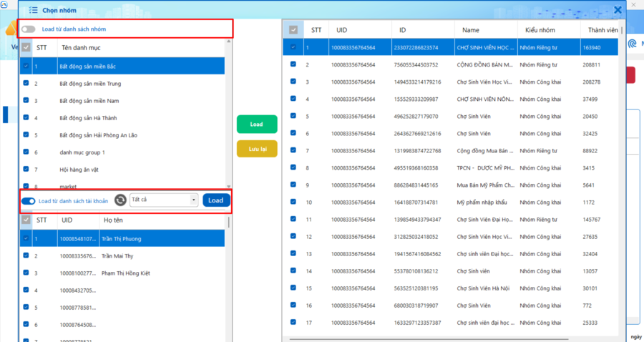Image resolution: width=644 pixels, height=342 pixels.
Task: Click group ID 2643627669212616
Action: click(417, 133)
